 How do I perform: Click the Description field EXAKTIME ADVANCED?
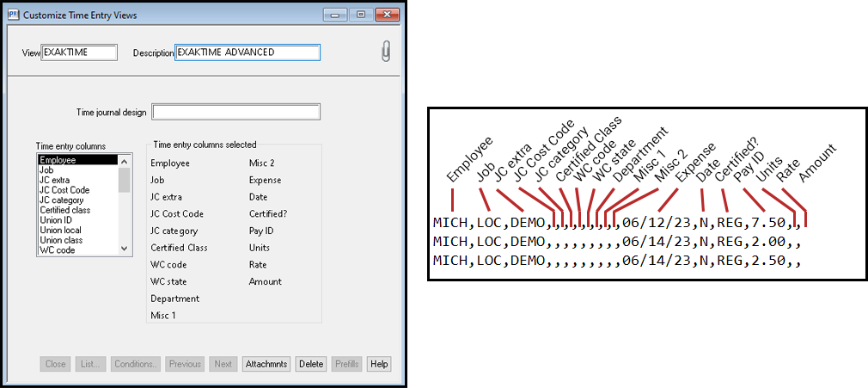[248, 52]
